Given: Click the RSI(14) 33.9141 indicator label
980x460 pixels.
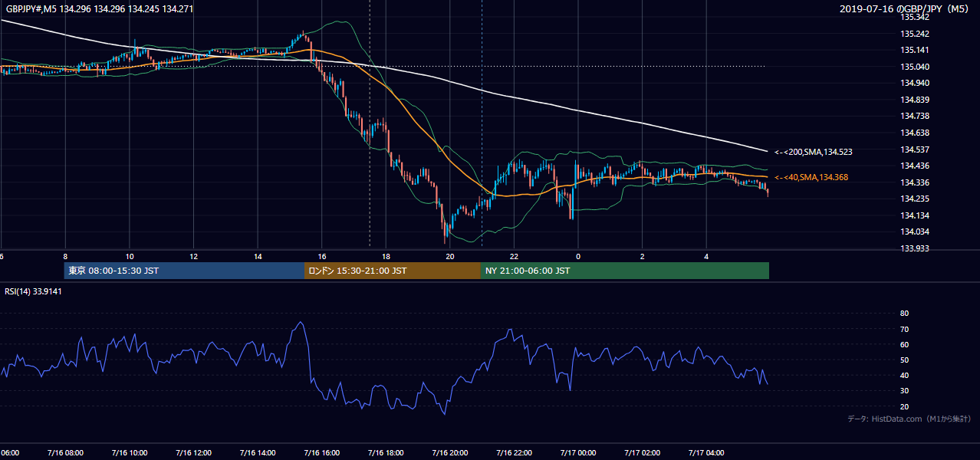Looking at the screenshot, I should click(x=34, y=291).
